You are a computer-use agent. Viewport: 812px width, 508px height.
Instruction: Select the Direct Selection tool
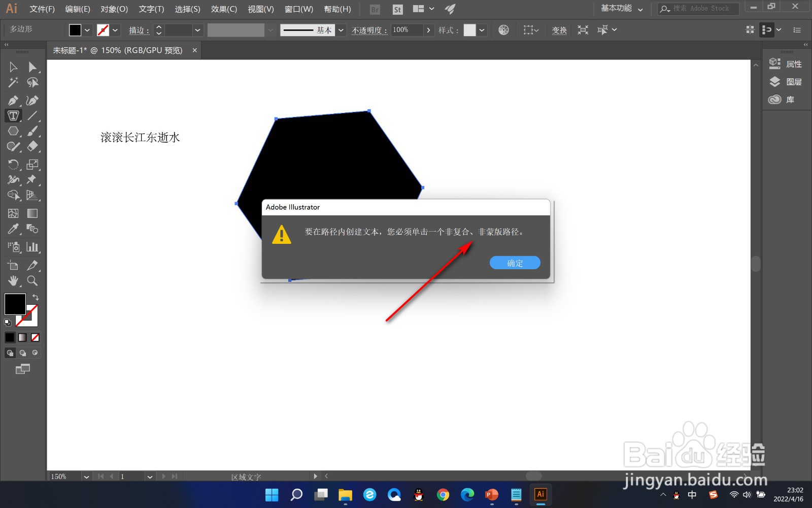(32, 67)
